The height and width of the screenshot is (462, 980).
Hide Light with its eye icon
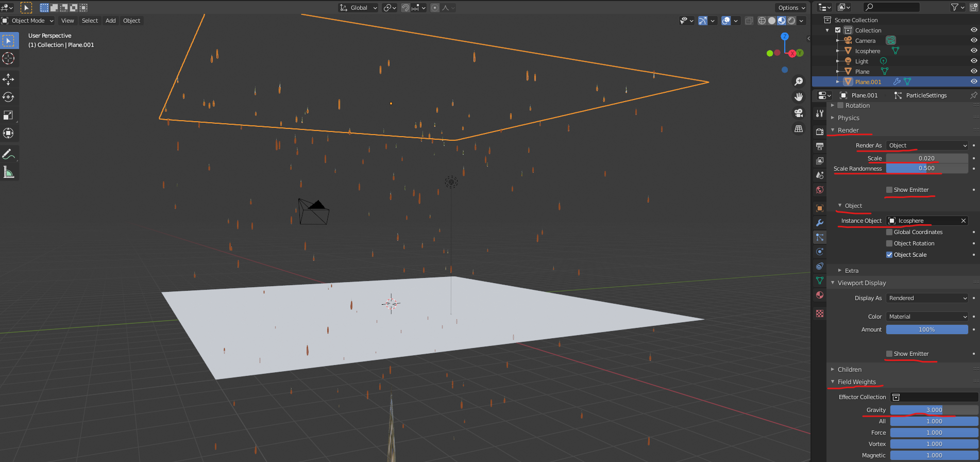point(974,61)
